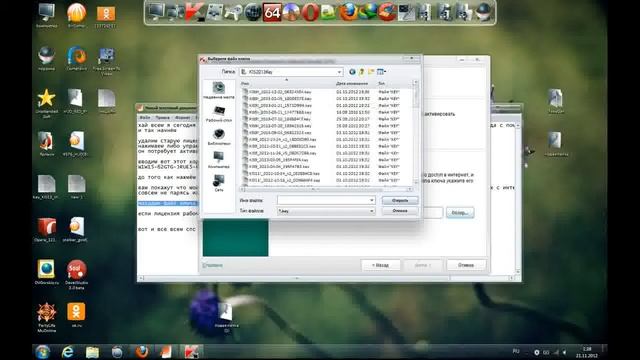Select the new folder icon on the desktop wallpaper
The width and height of the screenshot is (640, 360).
pos(226,317)
